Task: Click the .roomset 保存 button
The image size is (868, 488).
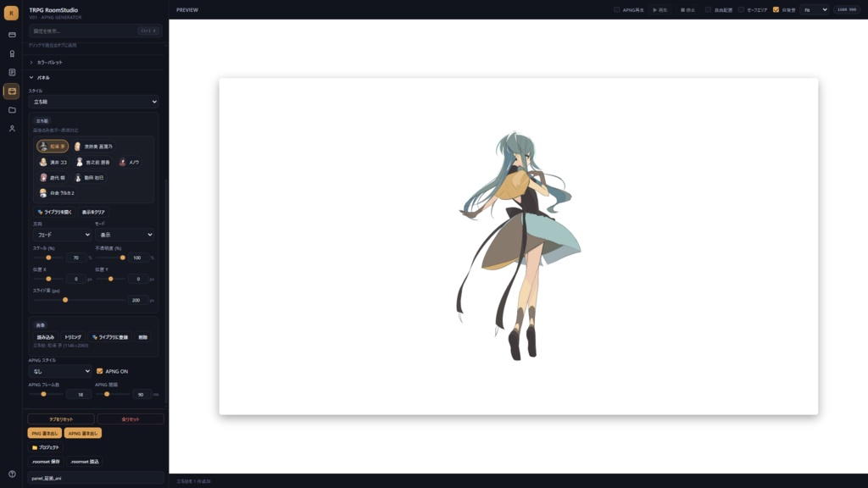Action: click(x=46, y=462)
